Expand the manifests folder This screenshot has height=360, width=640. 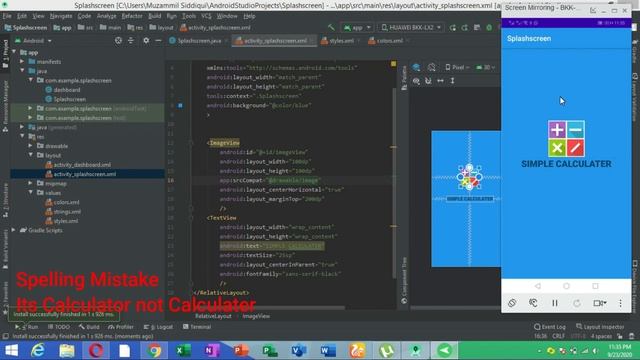(22, 62)
